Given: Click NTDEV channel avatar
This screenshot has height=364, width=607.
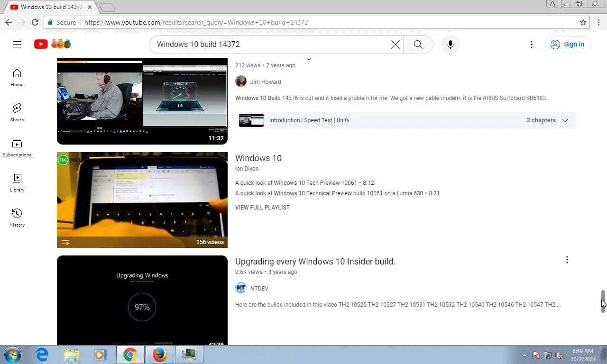Looking at the screenshot, I should point(241,288).
